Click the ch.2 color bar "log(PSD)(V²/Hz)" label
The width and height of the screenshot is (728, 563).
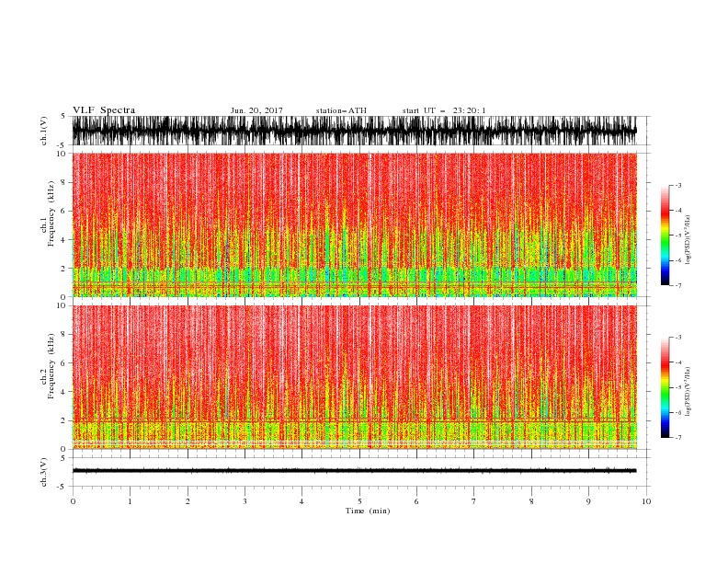(x=688, y=392)
